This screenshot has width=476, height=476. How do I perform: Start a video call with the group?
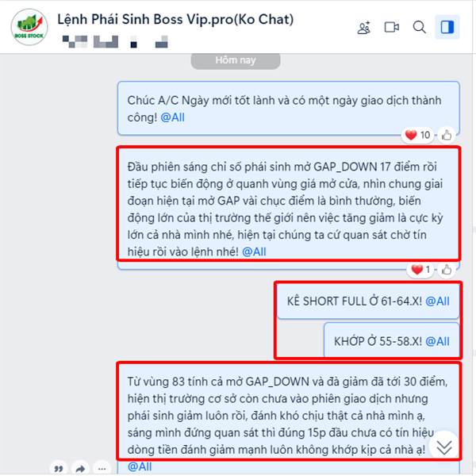(392, 27)
